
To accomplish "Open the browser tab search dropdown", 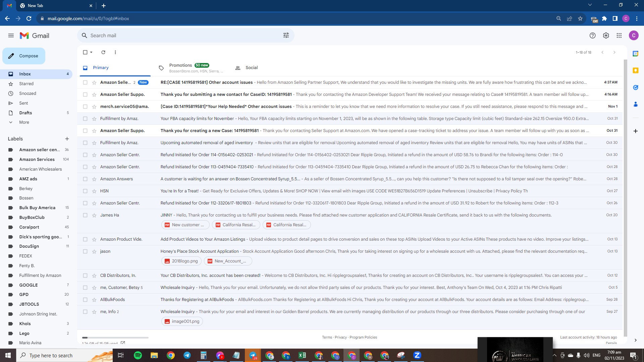I will coord(590,5).
